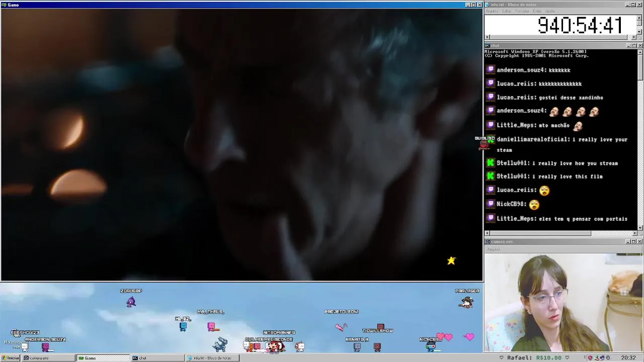Click the NICKCB98 character sprite
This screenshot has width=644, height=362.
coord(431,346)
